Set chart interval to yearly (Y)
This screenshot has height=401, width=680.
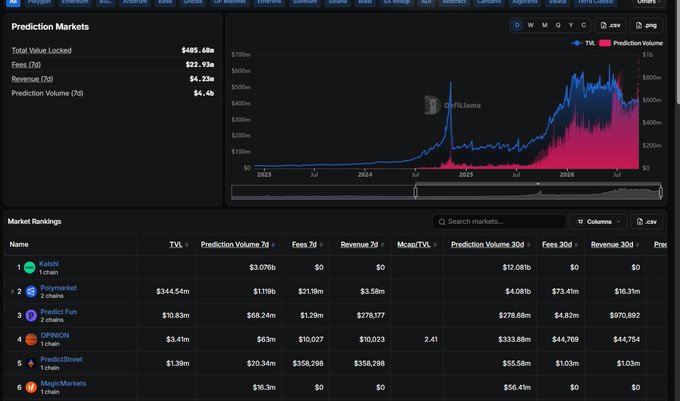(571, 25)
